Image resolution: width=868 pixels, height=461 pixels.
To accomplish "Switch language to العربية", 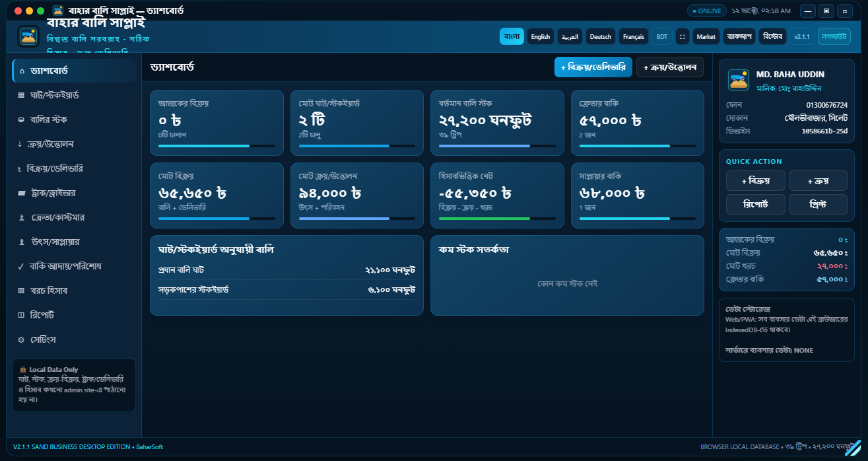I will point(570,37).
